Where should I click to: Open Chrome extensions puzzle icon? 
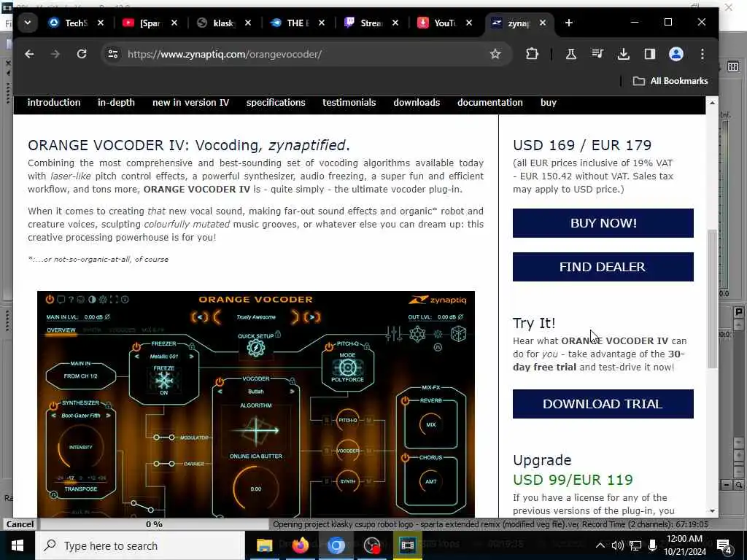click(x=532, y=54)
